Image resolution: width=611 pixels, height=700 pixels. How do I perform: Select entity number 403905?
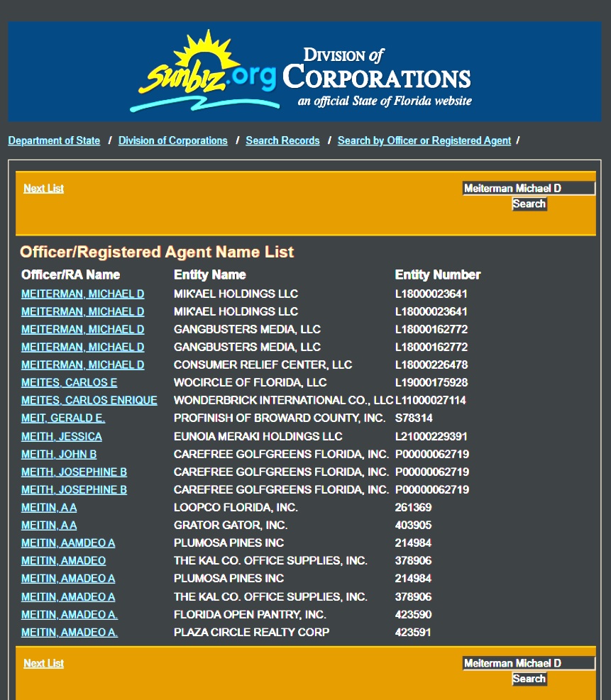point(413,525)
